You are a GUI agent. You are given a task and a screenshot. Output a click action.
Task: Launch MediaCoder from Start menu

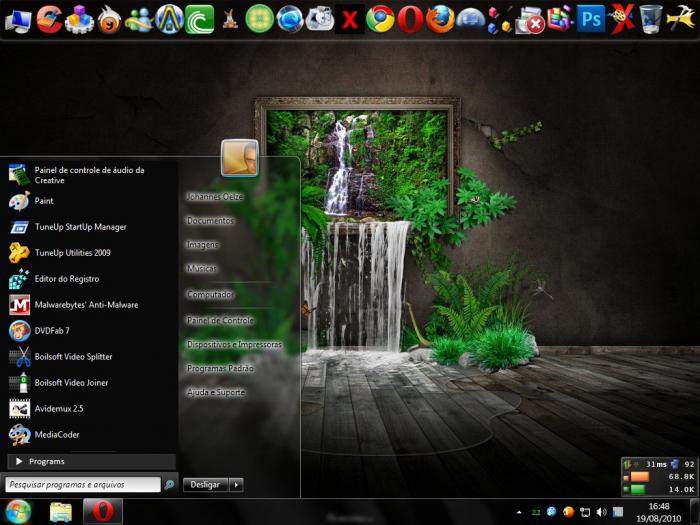click(89, 434)
